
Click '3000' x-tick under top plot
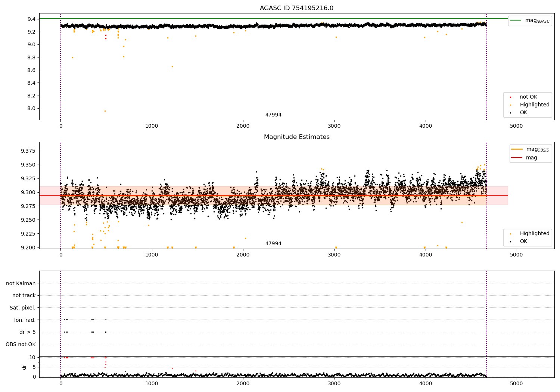click(334, 126)
